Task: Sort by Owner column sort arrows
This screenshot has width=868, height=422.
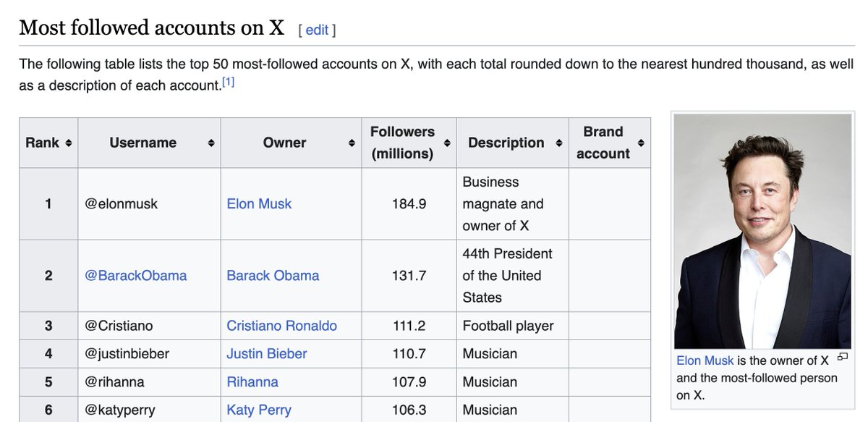Action: pyautogui.click(x=352, y=143)
